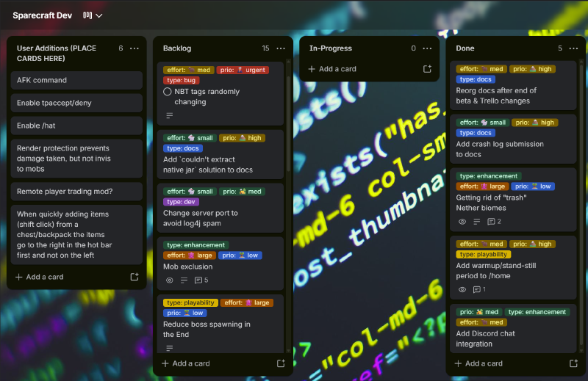
Task: Click description icon on Reduce boss spawning card
Action: pos(170,348)
